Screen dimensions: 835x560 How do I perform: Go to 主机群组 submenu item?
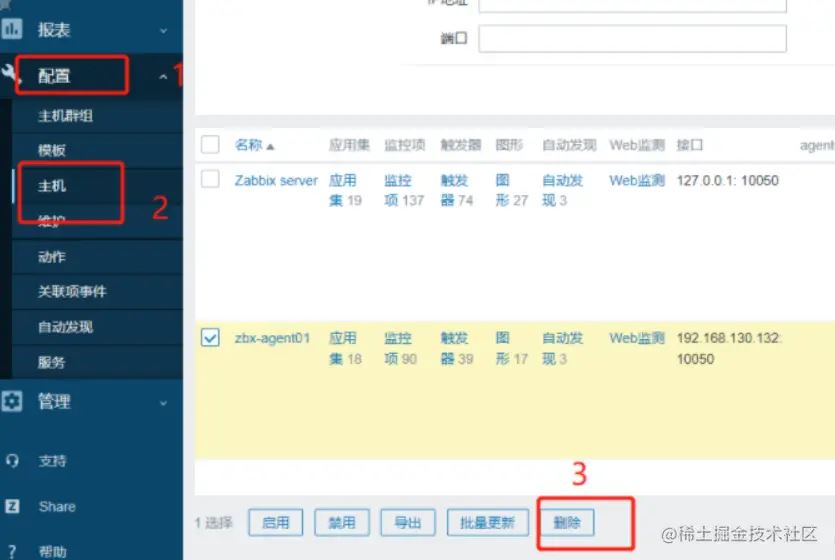(66, 116)
